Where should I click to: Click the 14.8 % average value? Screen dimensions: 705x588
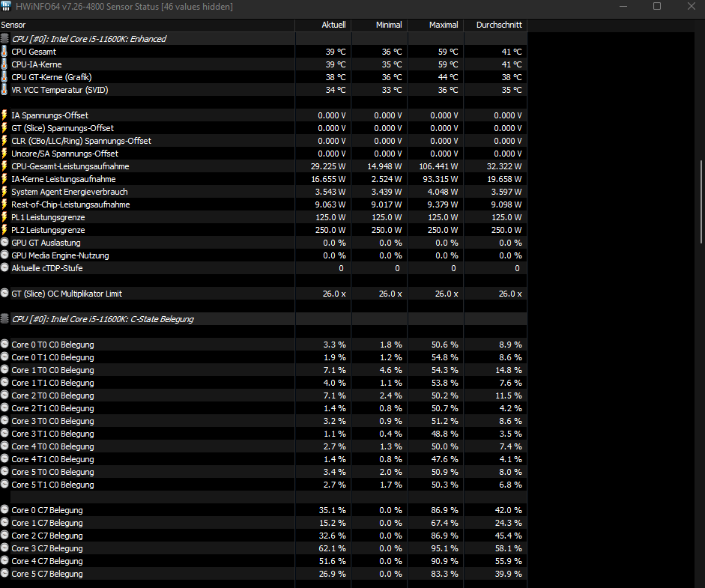pos(508,370)
